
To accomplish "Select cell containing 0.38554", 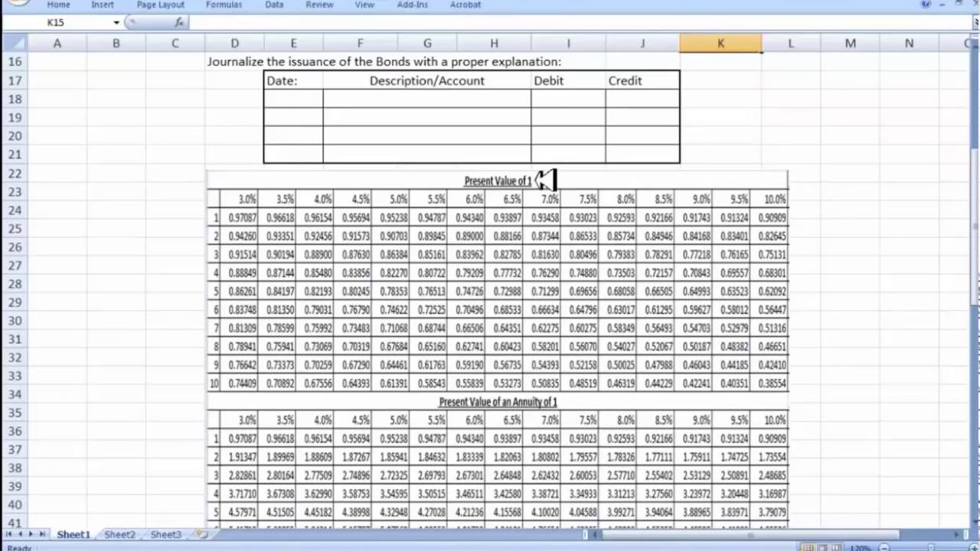I will [x=769, y=383].
